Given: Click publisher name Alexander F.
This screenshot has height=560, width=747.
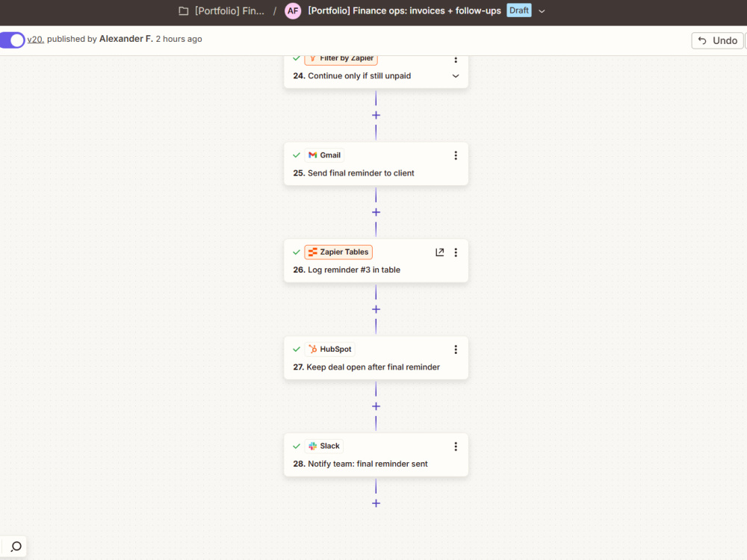Looking at the screenshot, I should click(x=125, y=39).
